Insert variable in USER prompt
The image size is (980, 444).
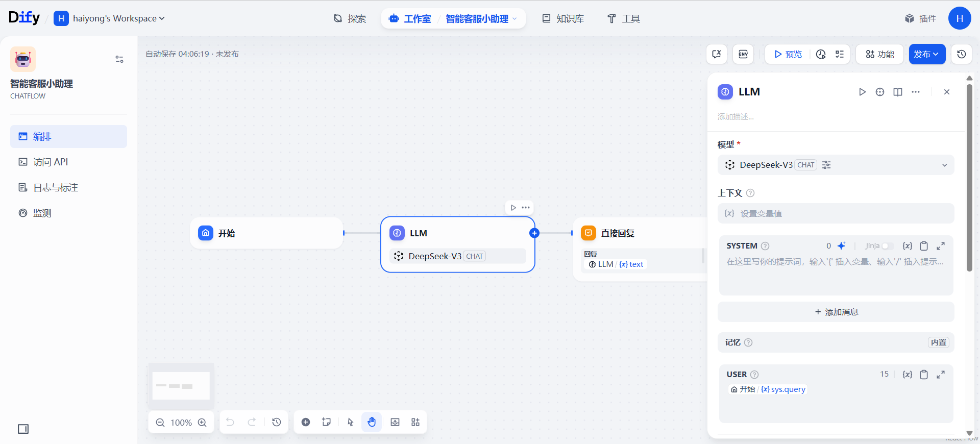click(908, 375)
